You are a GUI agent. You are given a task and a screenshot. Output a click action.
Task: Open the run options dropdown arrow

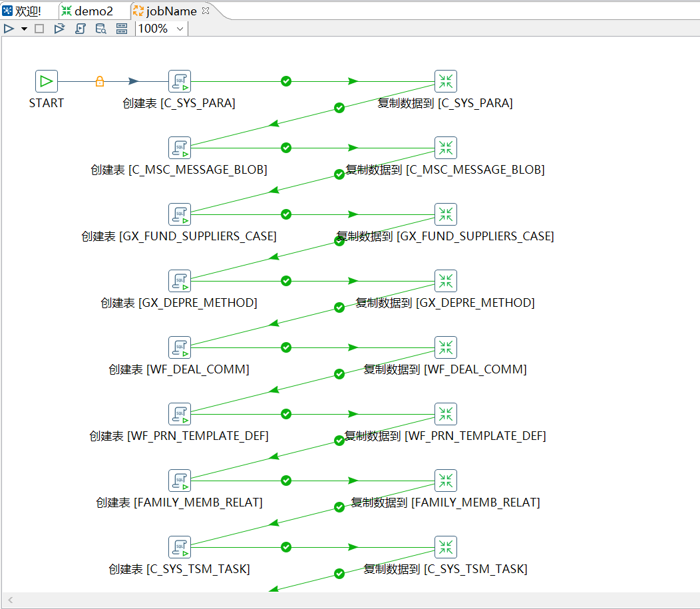[24, 29]
